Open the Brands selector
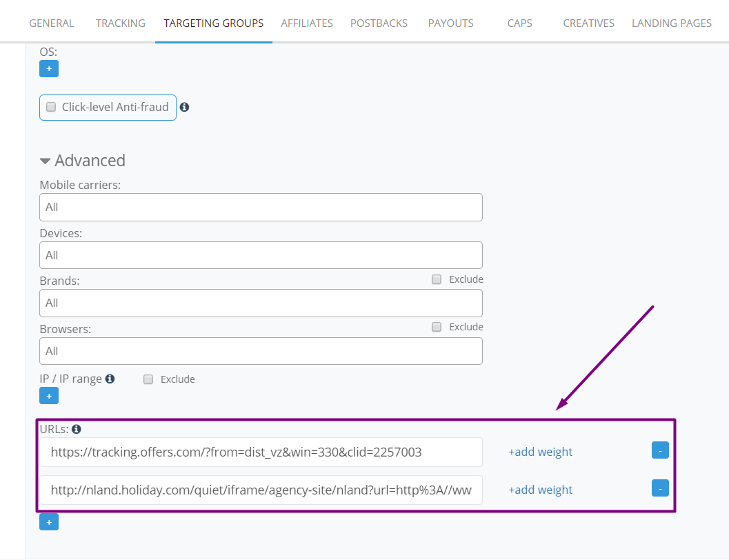This screenshot has height=560, width=729. 261,303
